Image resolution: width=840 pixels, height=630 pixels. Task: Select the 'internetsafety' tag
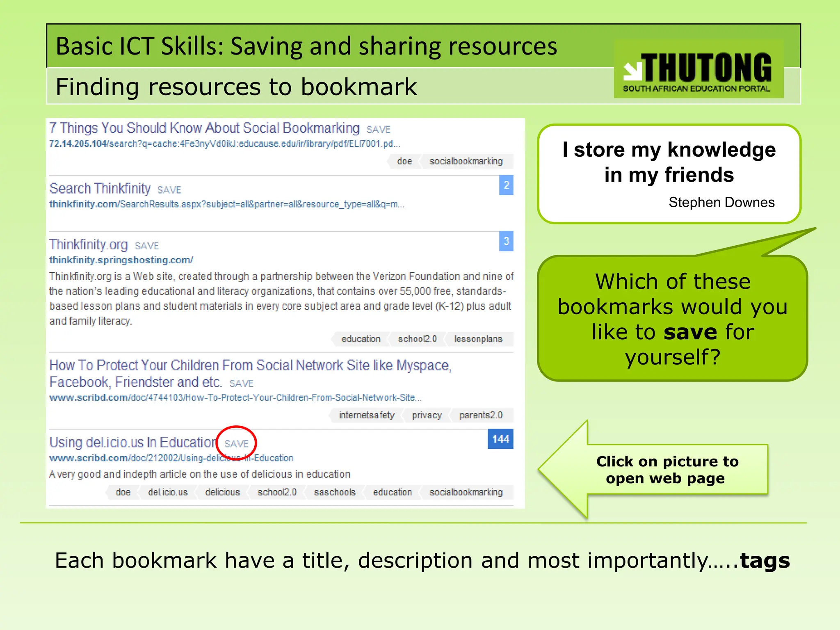tap(366, 415)
